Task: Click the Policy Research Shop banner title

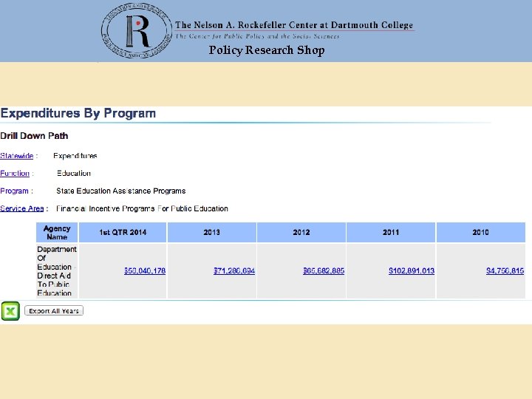Action: [267, 50]
